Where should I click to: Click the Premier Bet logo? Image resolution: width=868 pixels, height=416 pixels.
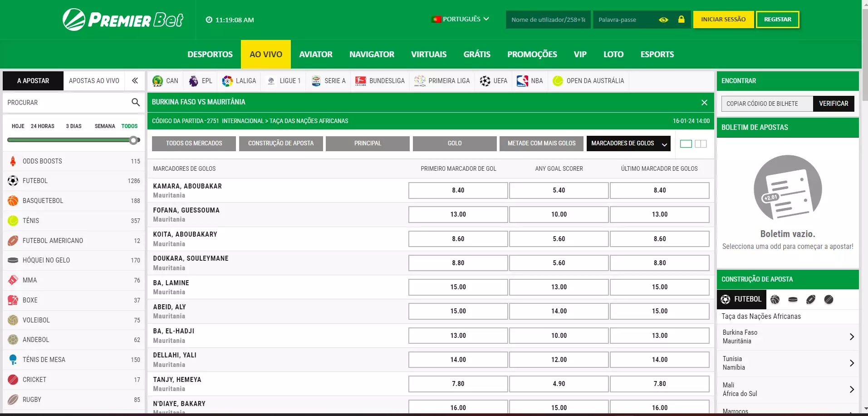123,20
